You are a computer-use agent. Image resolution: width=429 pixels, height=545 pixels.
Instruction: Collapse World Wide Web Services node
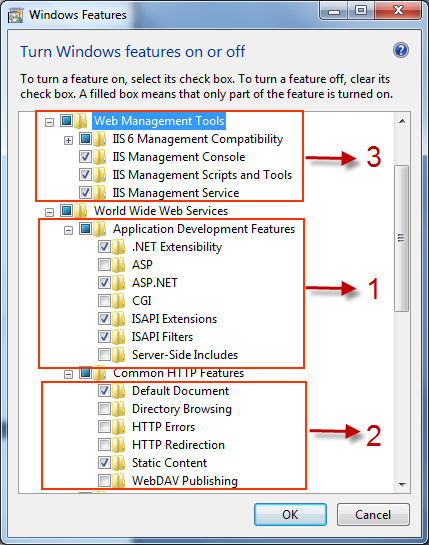click(50, 212)
